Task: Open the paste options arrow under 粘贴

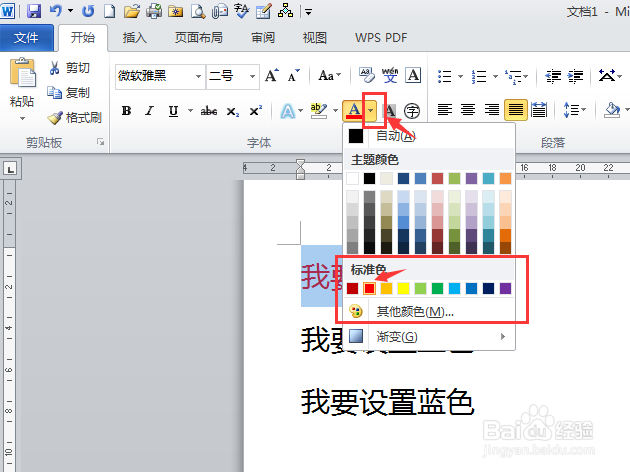Action: [22, 119]
